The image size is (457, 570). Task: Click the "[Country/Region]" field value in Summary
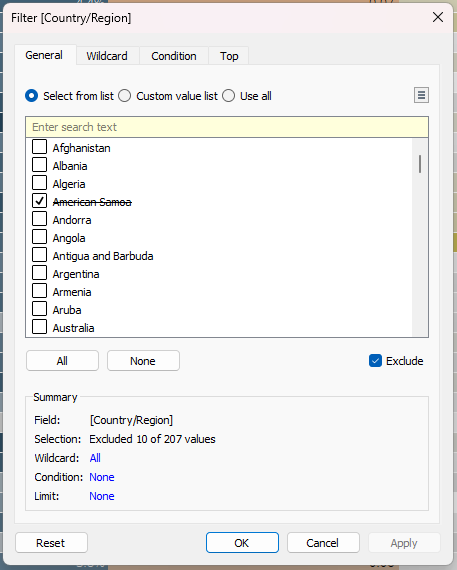(131, 420)
